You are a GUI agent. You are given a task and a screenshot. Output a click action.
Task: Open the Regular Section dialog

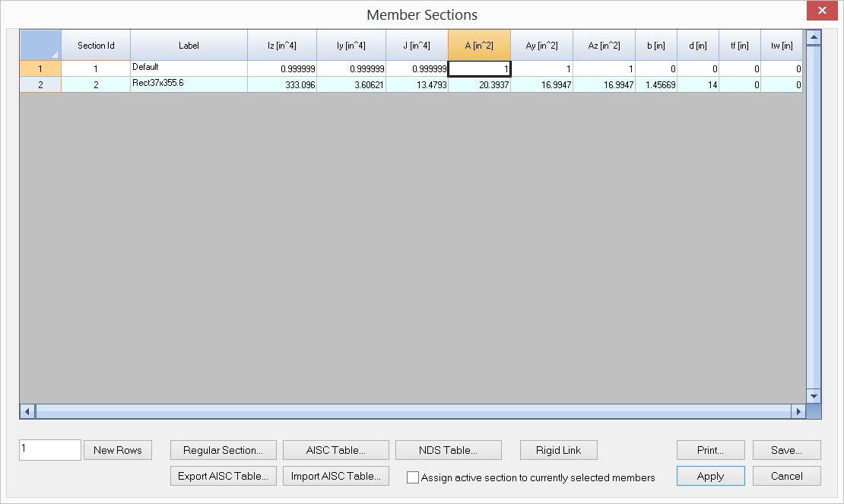pos(223,450)
